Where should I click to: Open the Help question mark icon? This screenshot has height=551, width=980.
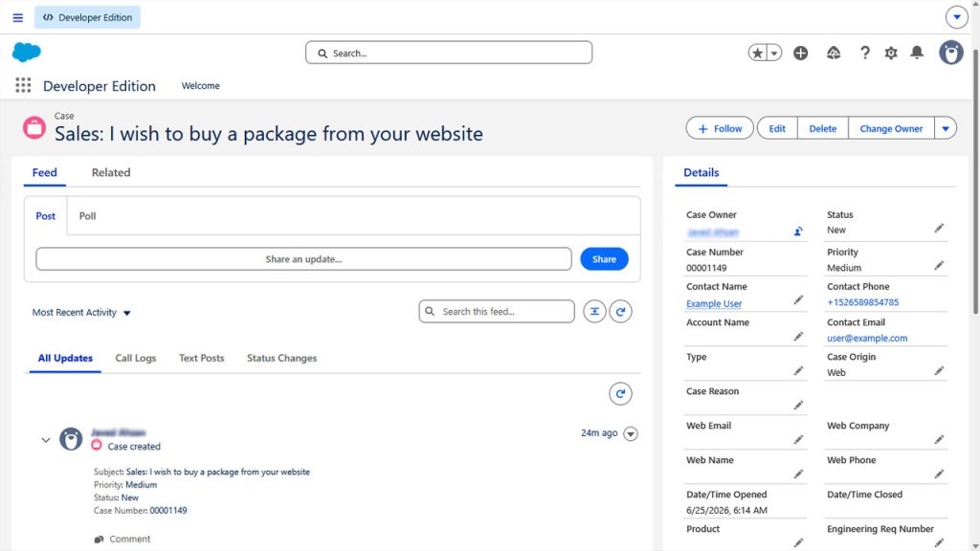864,54
